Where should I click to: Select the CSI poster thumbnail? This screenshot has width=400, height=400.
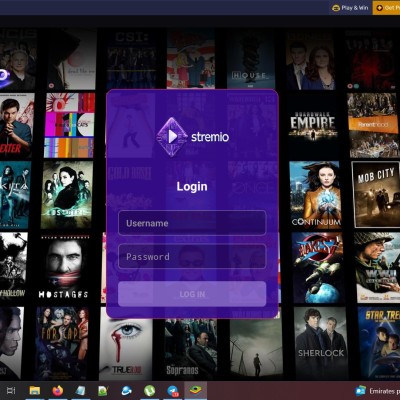click(x=132, y=59)
